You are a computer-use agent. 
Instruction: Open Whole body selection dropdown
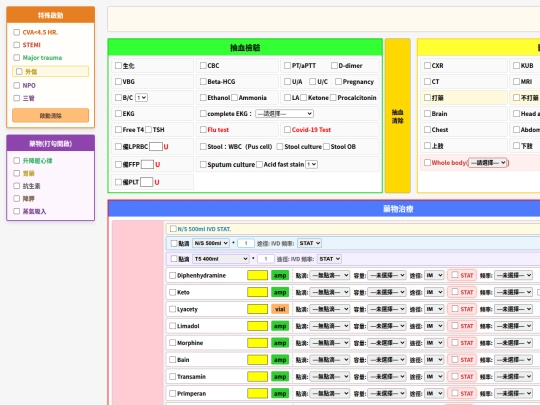[x=488, y=163]
